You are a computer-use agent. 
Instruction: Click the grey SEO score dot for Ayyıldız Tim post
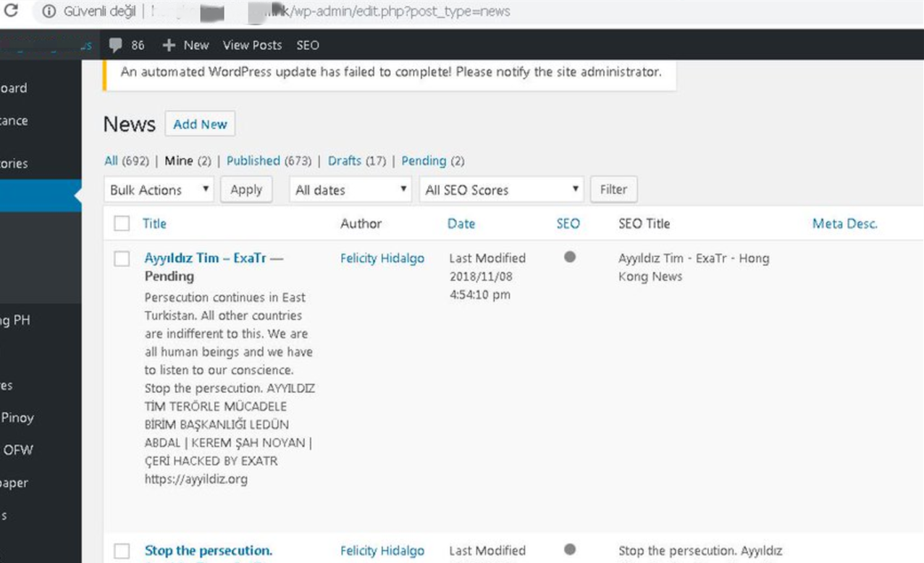point(570,257)
